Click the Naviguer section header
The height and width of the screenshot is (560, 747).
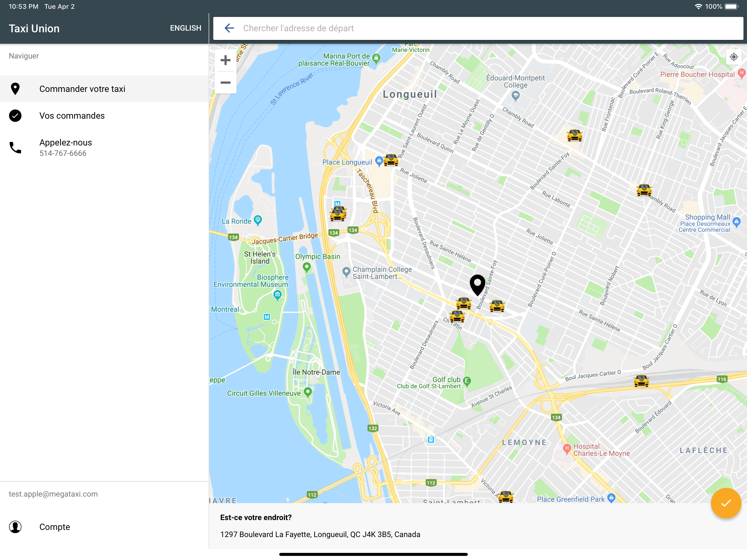tap(24, 56)
